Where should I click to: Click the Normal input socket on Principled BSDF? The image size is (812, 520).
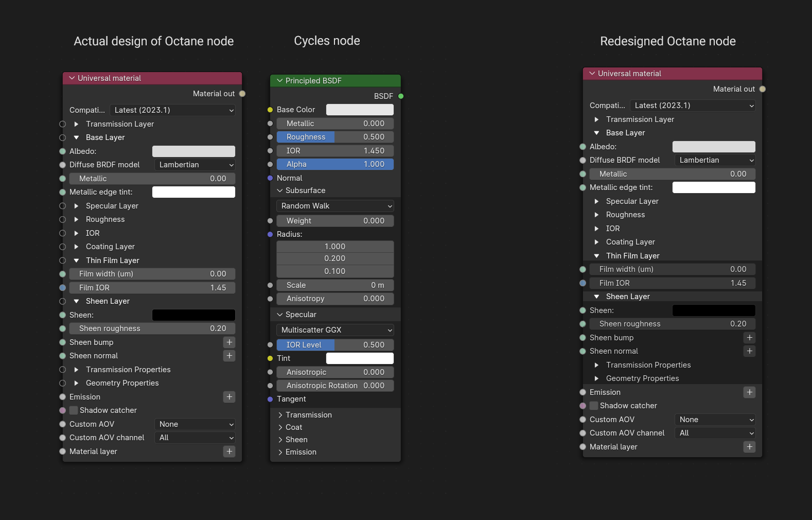270,178
